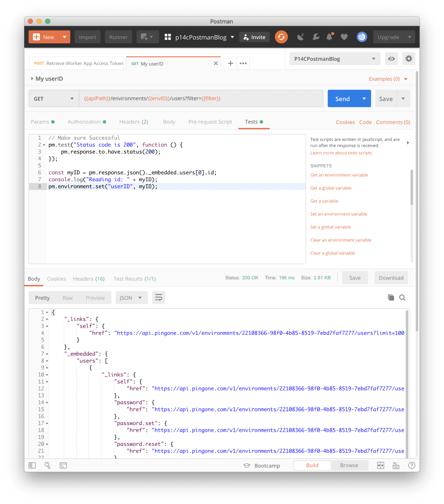Open the Runner

pyautogui.click(x=118, y=37)
